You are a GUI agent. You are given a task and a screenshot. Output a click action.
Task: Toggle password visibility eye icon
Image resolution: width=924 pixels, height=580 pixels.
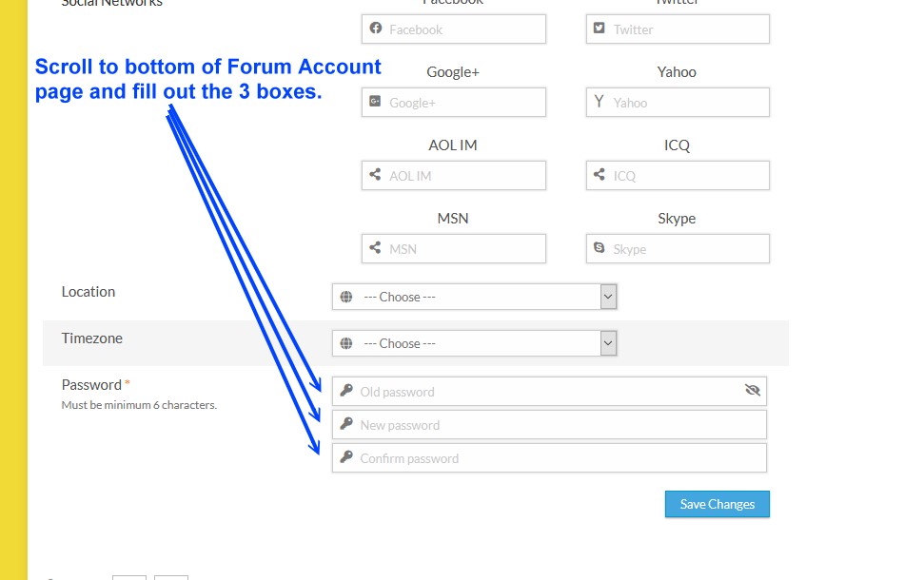pyautogui.click(x=753, y=391)
